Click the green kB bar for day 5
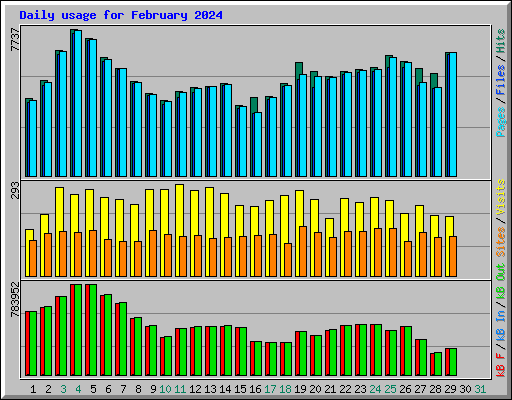This screenshot has width=512, height=400. point(93,330)
